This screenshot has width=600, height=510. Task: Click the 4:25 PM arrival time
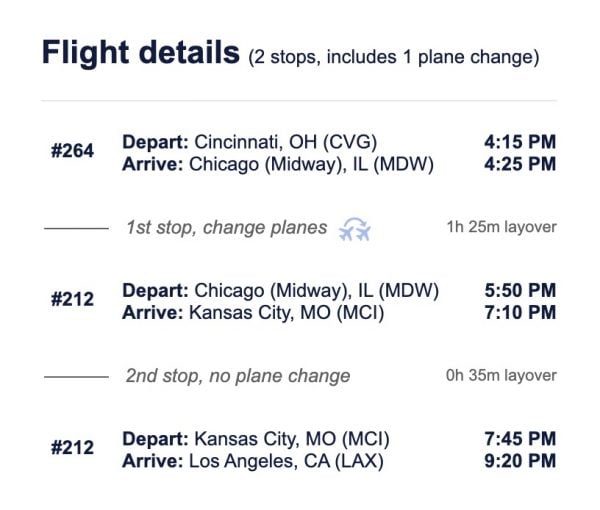(x=519, y=163)
